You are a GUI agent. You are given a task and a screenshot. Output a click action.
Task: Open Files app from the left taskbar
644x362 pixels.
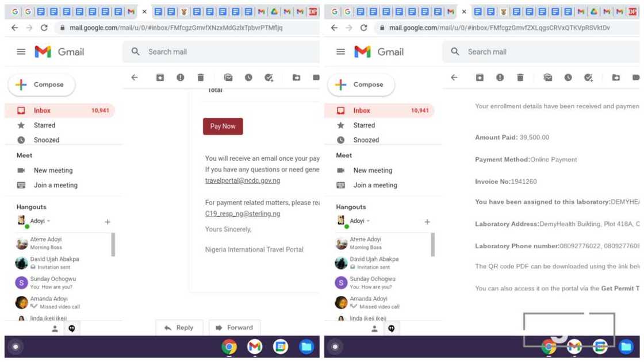(306, 346)
